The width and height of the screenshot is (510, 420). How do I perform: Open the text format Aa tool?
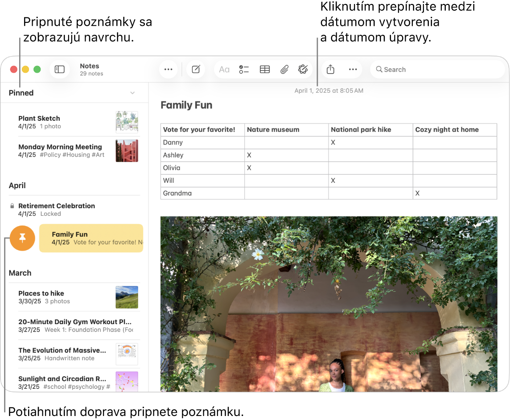coord(224,70)
